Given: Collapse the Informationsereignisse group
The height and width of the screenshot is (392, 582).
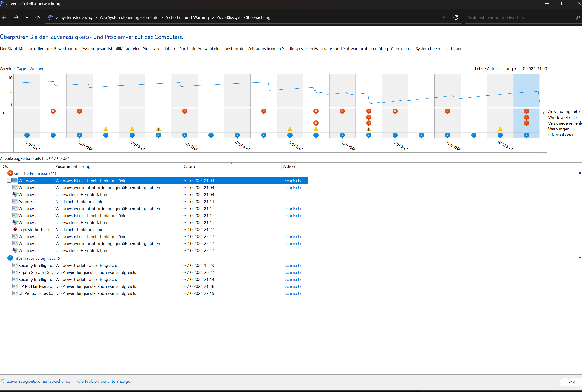Looking at the screenshot, I should [x=579, y=258].
